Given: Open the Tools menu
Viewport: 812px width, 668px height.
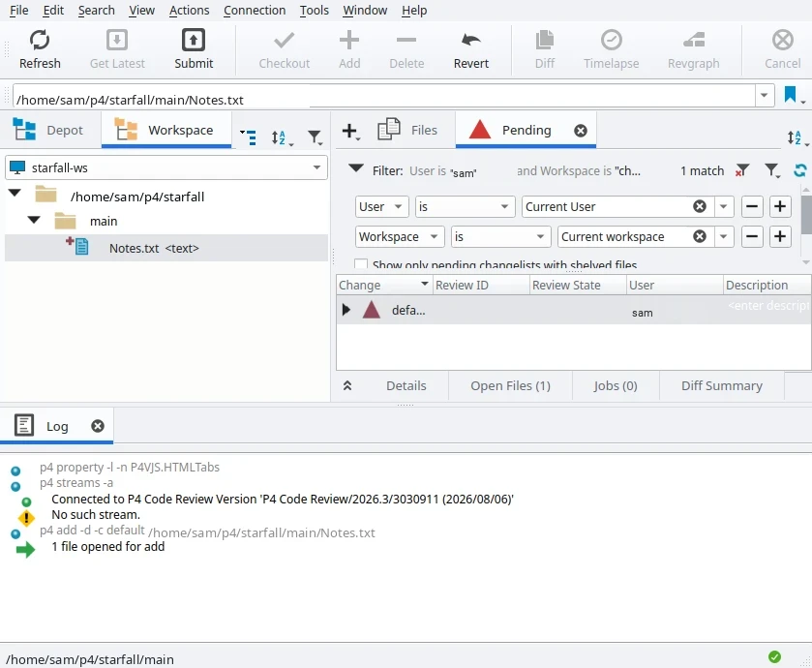Looking at the screenshot, I should [315, 11].
